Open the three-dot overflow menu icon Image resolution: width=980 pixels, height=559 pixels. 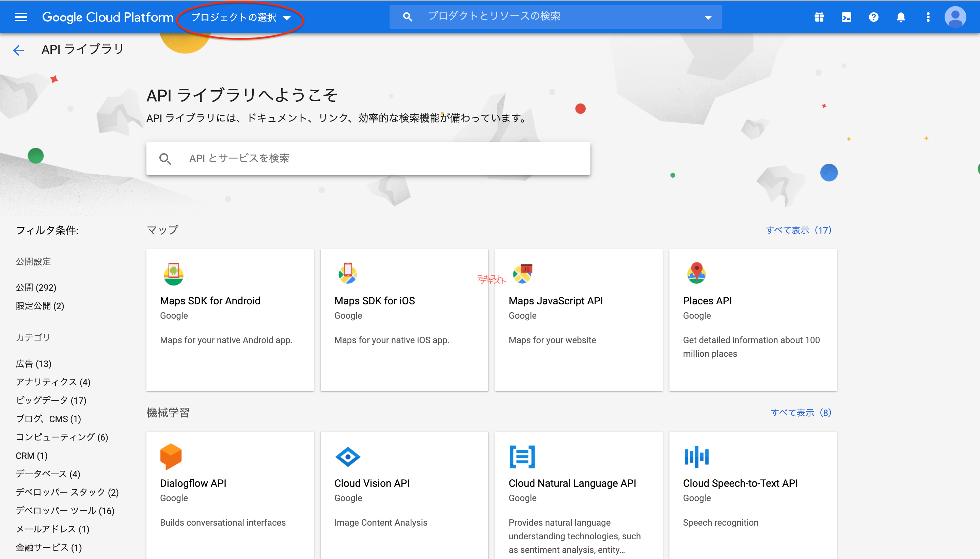pyautogui.click(x=928, y=17)
